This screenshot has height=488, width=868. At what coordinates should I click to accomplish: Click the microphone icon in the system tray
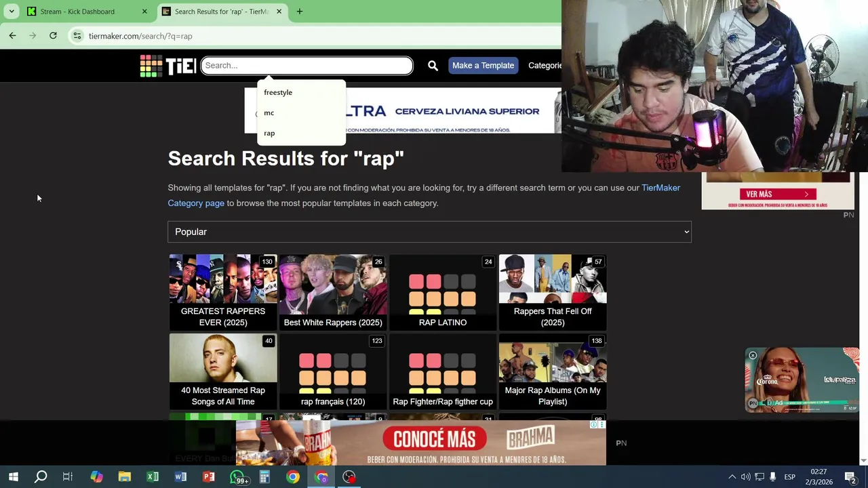[x=772, y=477]
